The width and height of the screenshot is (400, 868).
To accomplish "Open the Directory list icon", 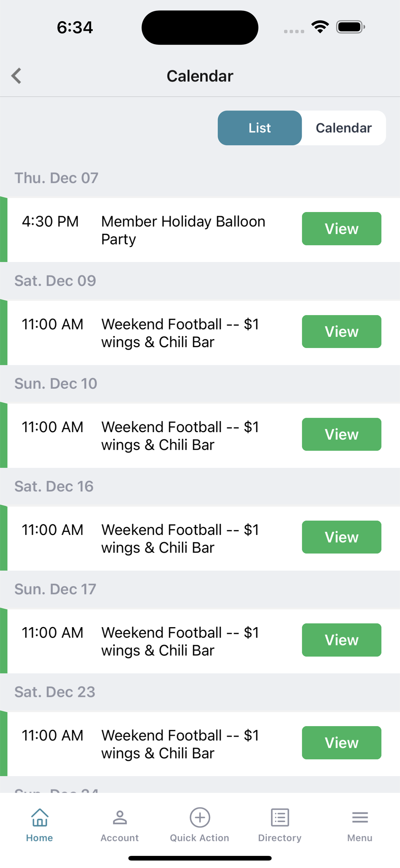I will [x=280, y=817].
